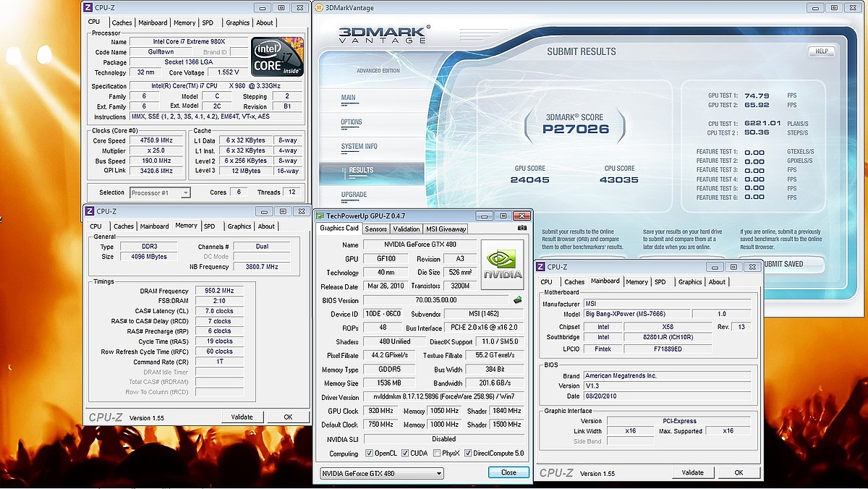Viewport: 868px width, 489px height.
Task: Enable the PhysX checkbox in GPU-Z
Action: click(x=437, y=454)
